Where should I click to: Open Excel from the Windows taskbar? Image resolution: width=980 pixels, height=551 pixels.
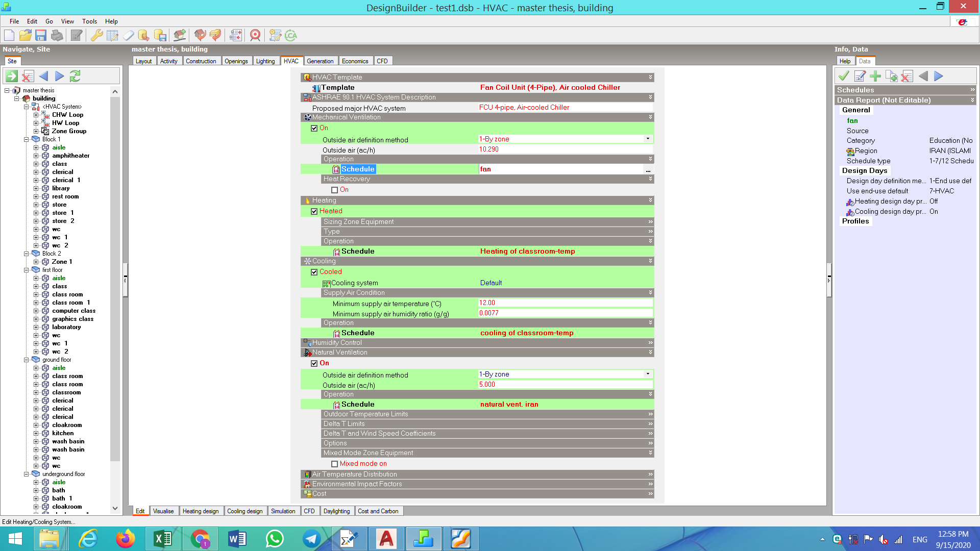pos(162,539)
